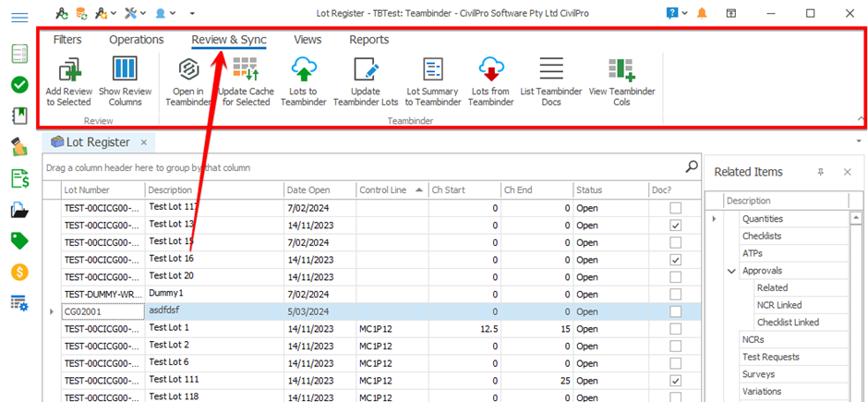The height and width of the screenshot is (402, 868).
Task: Collapse the ribbon using chevron arrow
Action: 861,119
